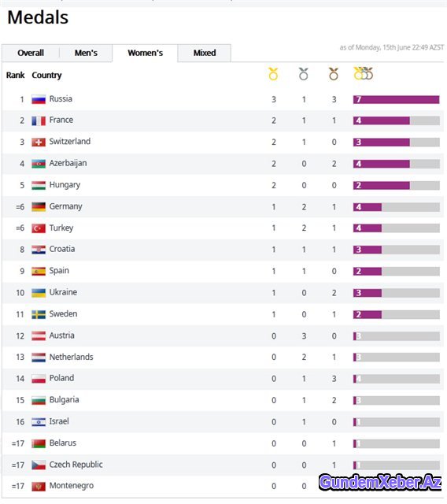
Task: Click the Country column header
Action: click(46, 76)
